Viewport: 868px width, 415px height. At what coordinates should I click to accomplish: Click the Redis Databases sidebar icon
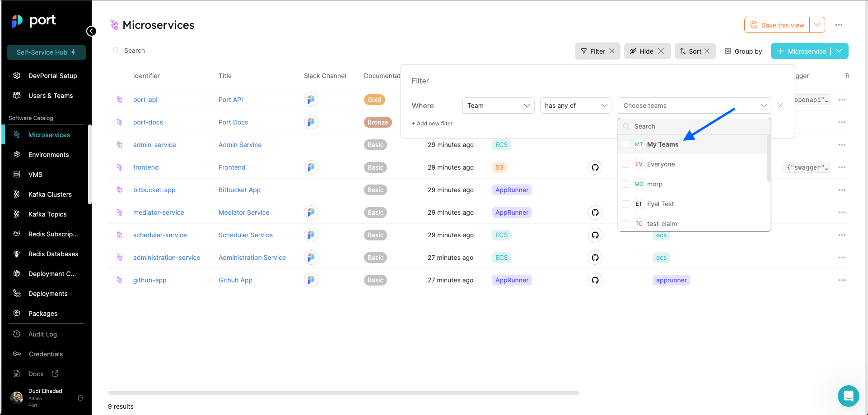17,254
